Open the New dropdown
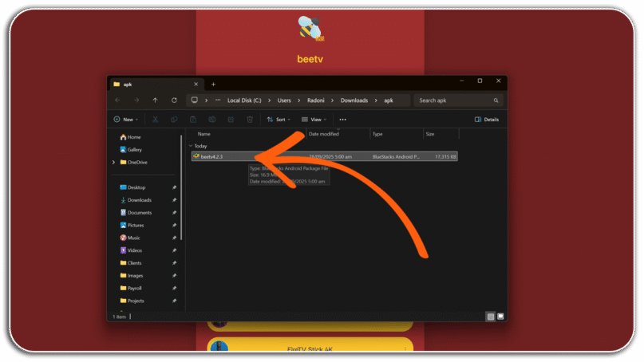 pyautogui.click(x=126, y=120)
